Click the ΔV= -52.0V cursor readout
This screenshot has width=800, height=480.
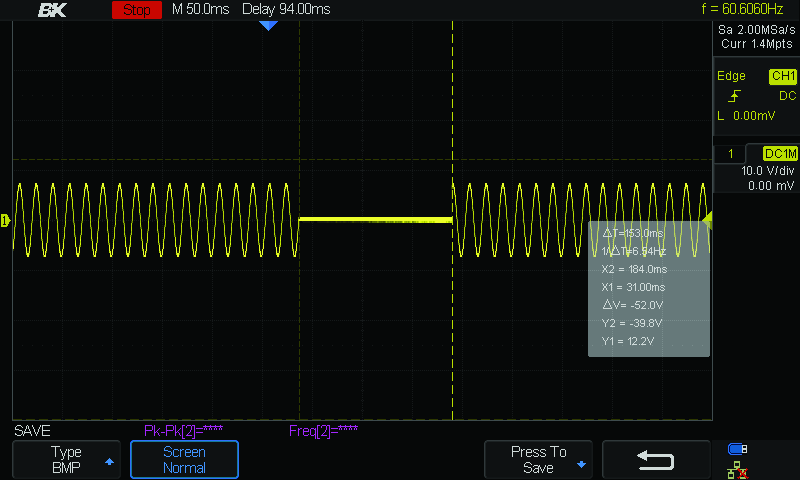[633, 305]
